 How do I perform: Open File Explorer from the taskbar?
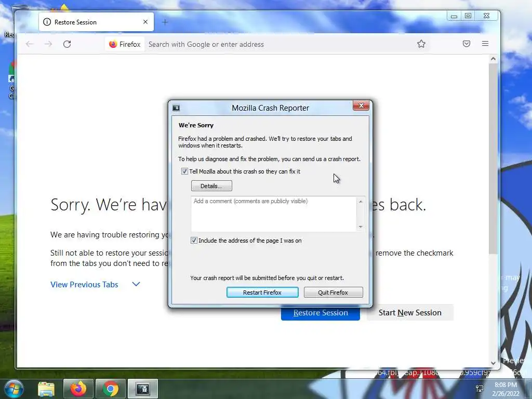[x=46, y=389]
